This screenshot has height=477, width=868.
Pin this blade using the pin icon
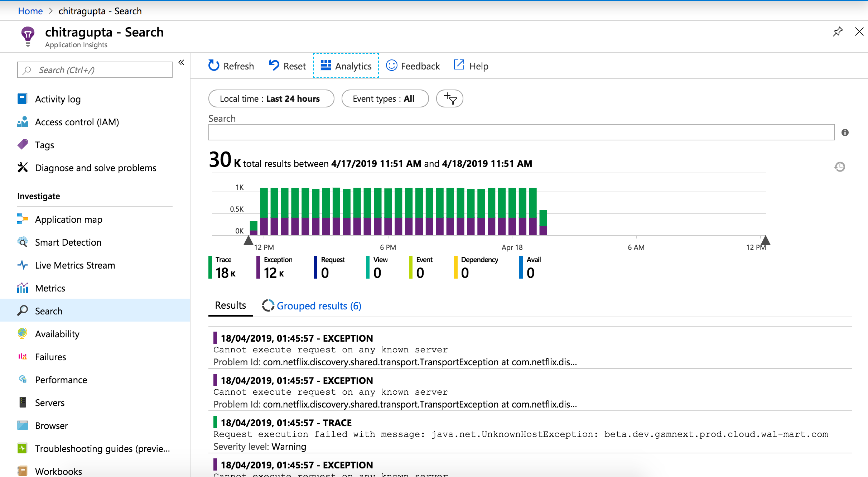[838, 32]
